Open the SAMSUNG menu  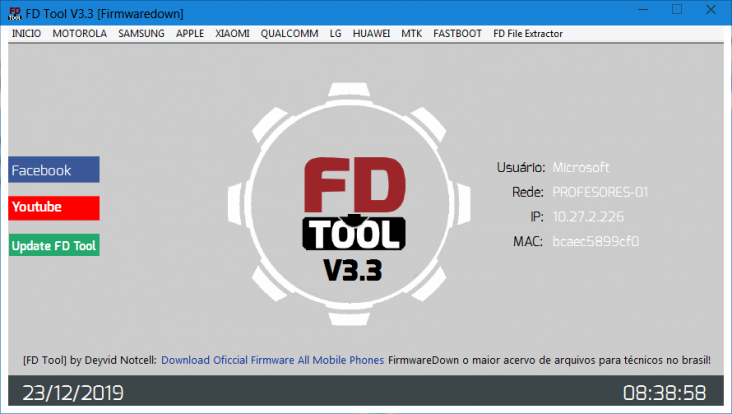(x=141, y=34)
